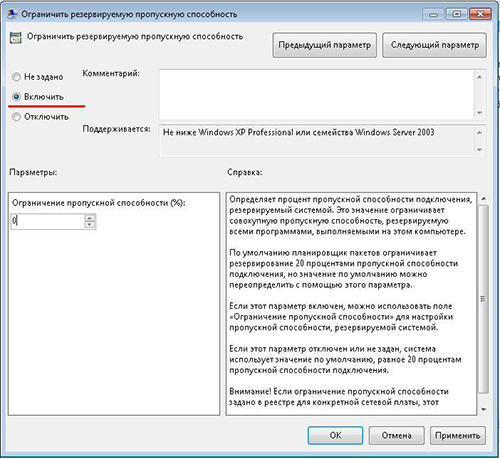This screenshot has height=459, width=500.
Task: Select the Включить radio button
Action: 16,97
